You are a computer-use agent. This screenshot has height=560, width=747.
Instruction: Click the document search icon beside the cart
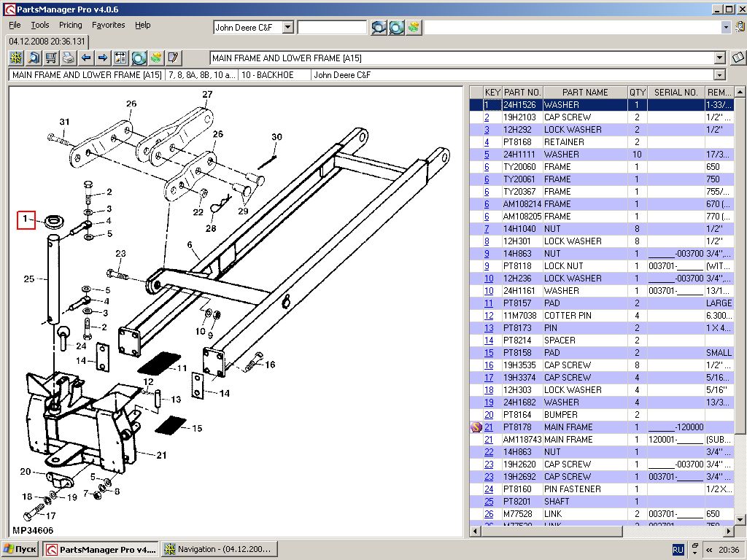[x=34, y=58]
